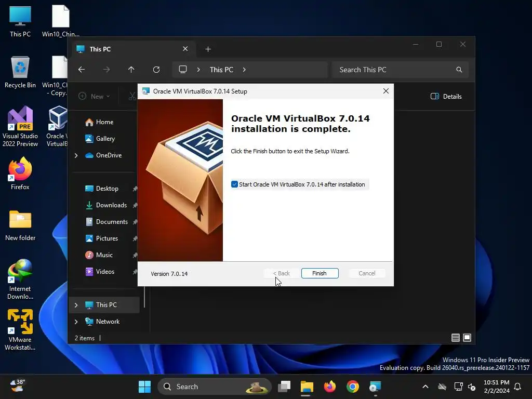Select the This PC tab
Image resolution: width=532 pixels, height=399 pixels.
(132, 49)
